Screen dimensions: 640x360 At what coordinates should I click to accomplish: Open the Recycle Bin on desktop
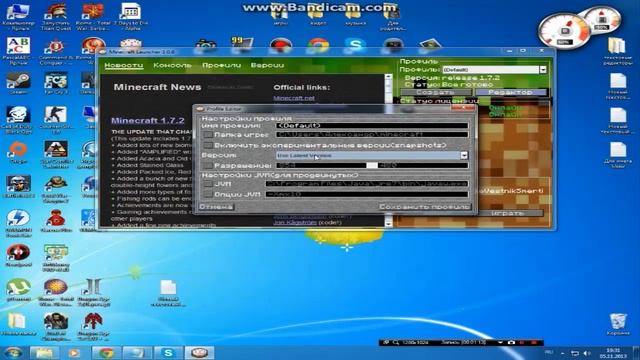coord(618,324)
